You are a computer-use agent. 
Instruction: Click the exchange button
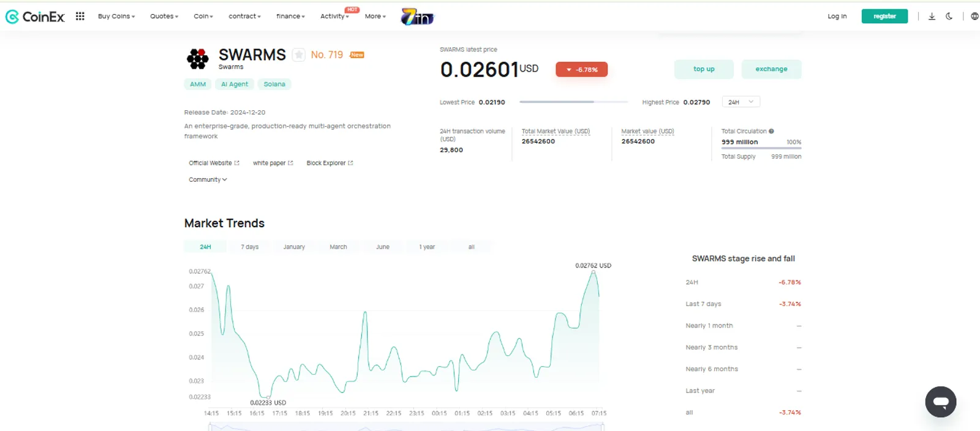(x=771, y=69)
